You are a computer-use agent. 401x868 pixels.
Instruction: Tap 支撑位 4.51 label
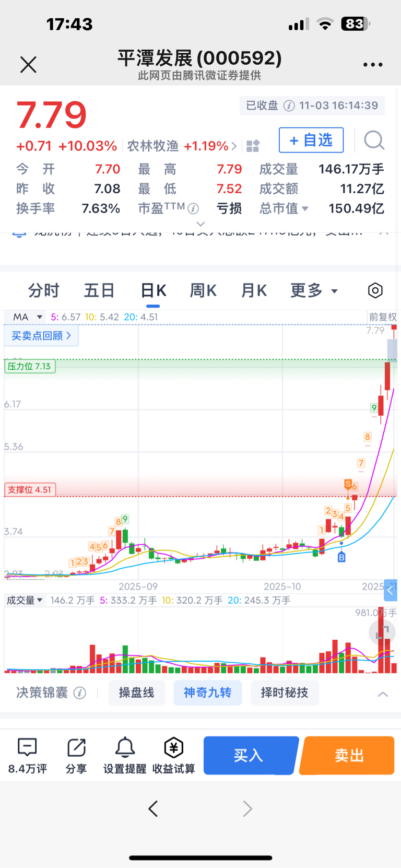(x=30, y=490)
